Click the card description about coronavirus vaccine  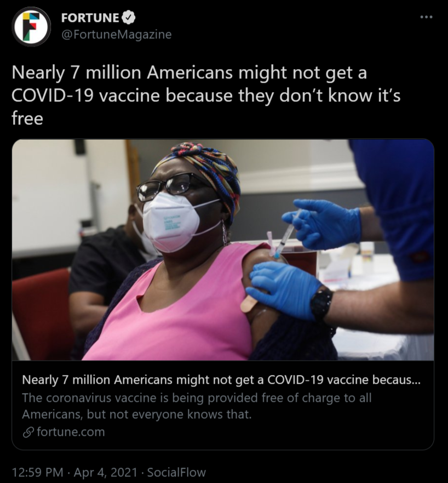click(197, 406)
